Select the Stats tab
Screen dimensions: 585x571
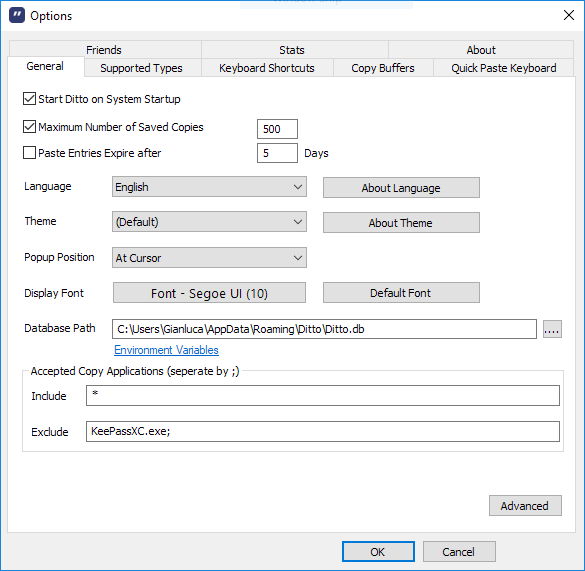292,50
